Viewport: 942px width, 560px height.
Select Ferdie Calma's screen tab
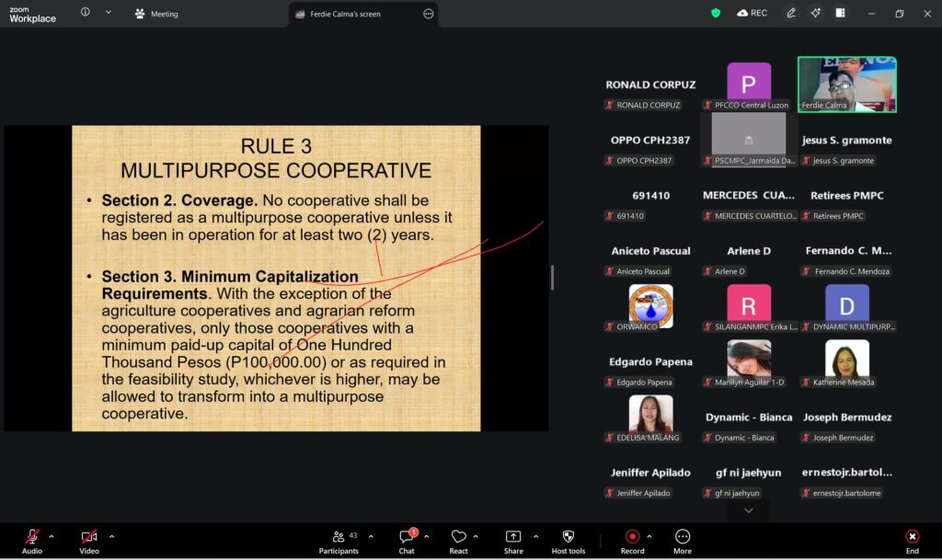(x=350, y=14)
